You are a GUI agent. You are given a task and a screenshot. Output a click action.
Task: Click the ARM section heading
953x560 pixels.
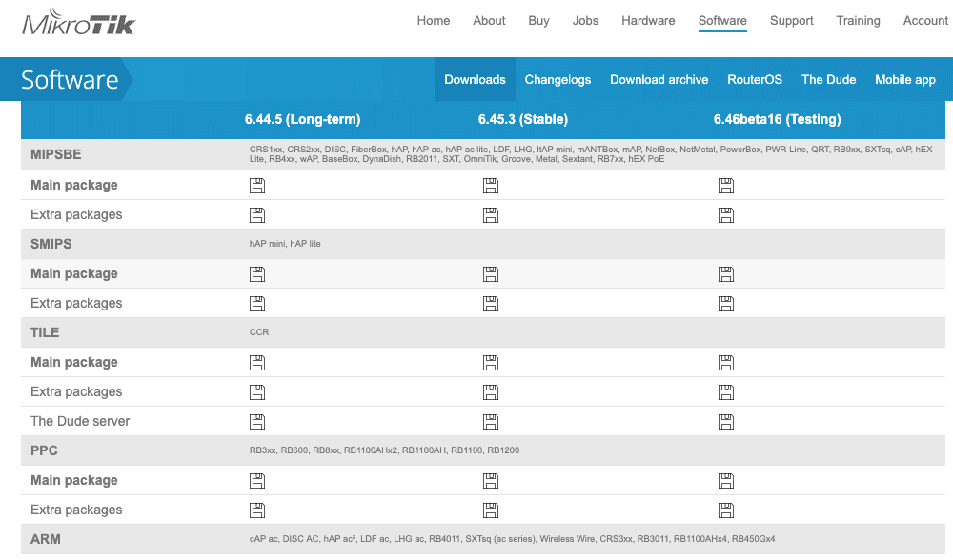46,539
